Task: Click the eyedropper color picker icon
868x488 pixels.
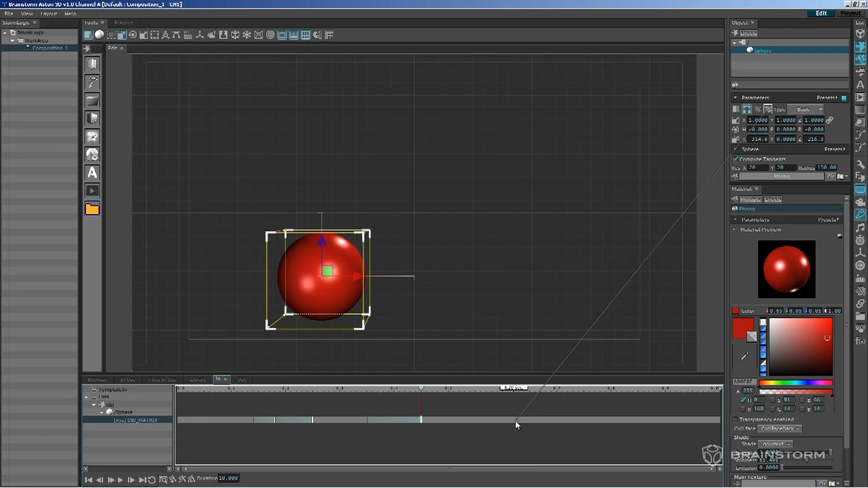Action: click(x=745, y=357)
